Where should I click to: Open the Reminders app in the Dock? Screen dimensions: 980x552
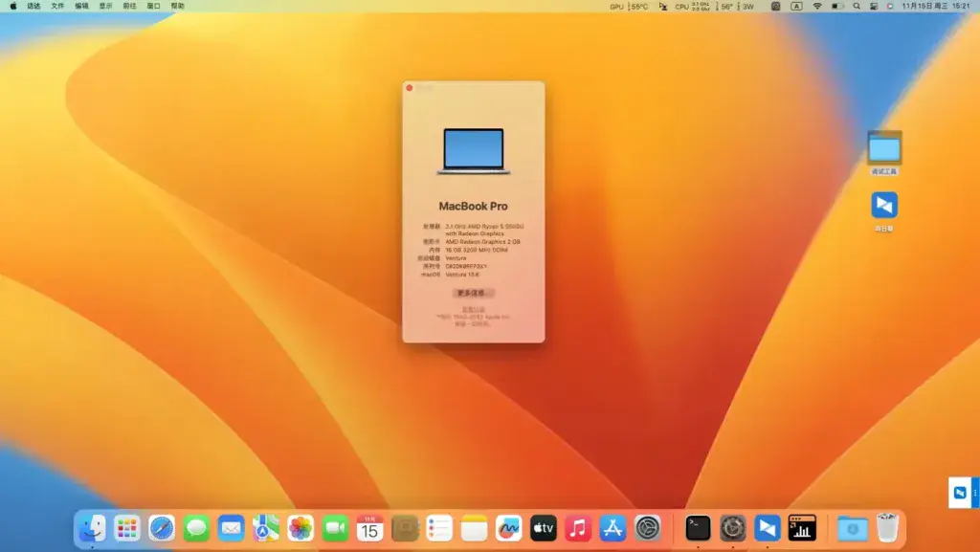coord(439,529)
